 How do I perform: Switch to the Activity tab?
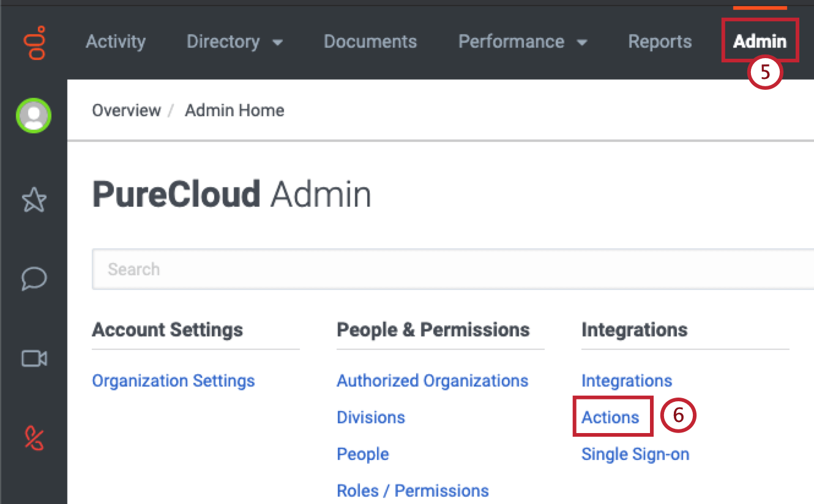pos(115,42)
